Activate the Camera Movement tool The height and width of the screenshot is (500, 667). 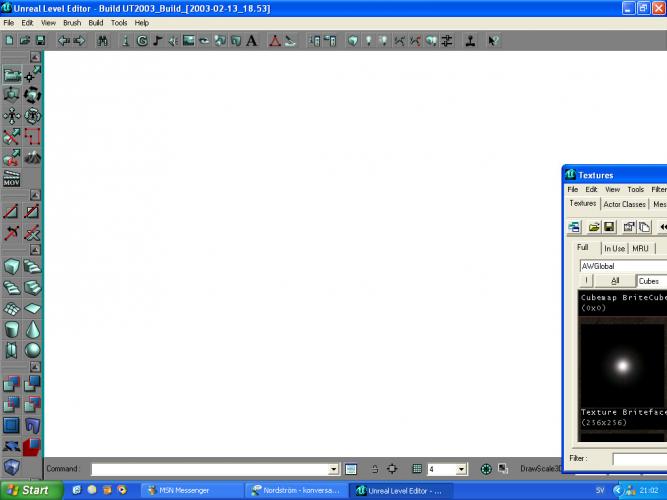(x=11, y=75)
